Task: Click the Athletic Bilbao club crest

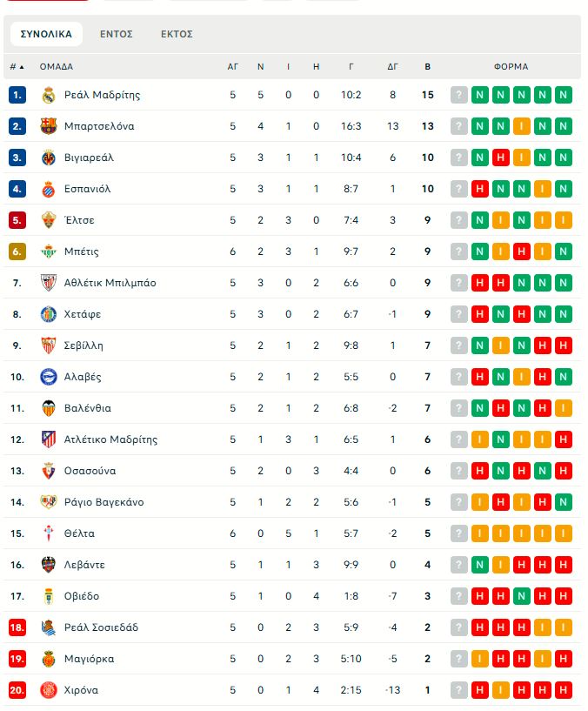Action: click(49, 283)
